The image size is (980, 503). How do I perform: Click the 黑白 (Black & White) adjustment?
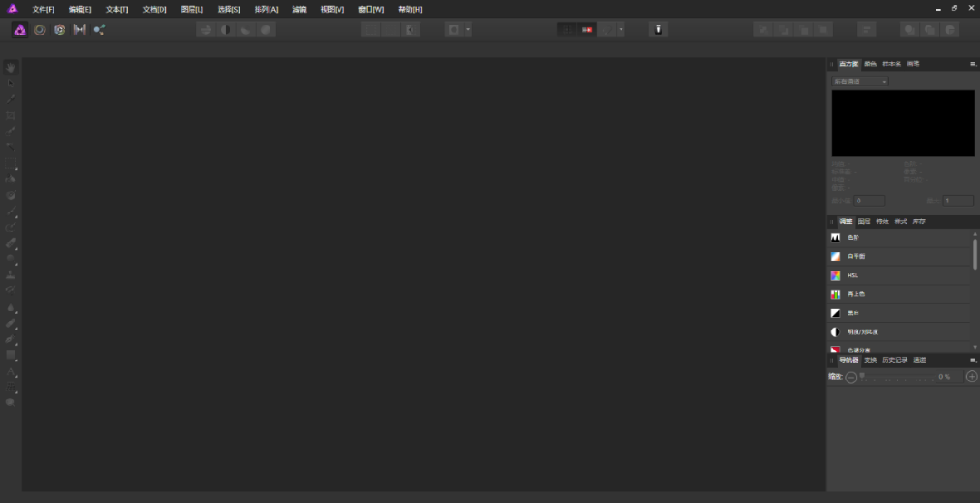click(853, 312)
